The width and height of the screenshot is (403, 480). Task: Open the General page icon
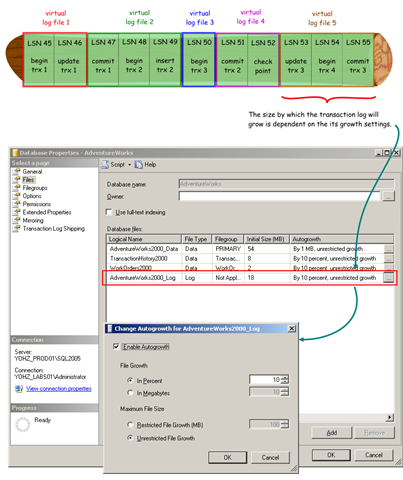16,172
